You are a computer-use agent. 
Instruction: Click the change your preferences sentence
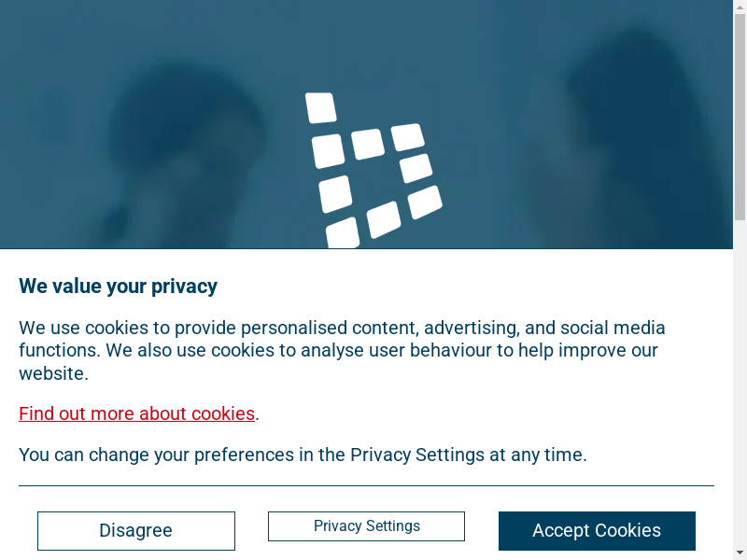[303, 455]
